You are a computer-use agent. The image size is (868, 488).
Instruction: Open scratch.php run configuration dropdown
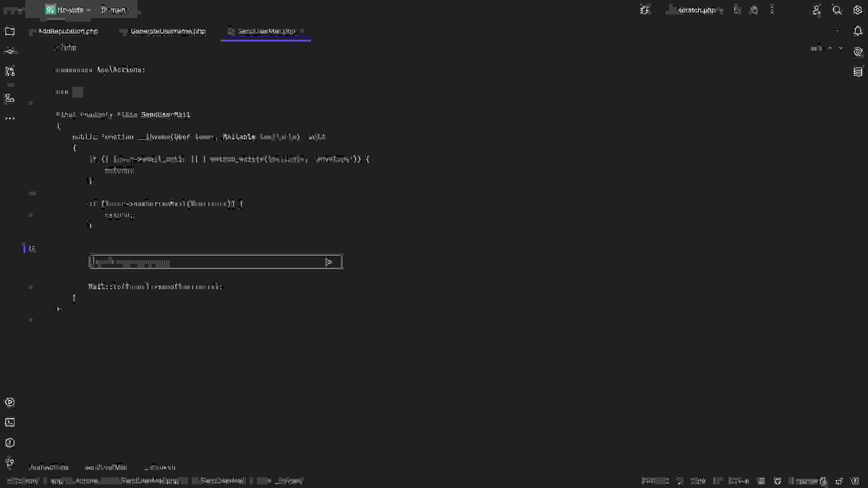coord(696,9)
